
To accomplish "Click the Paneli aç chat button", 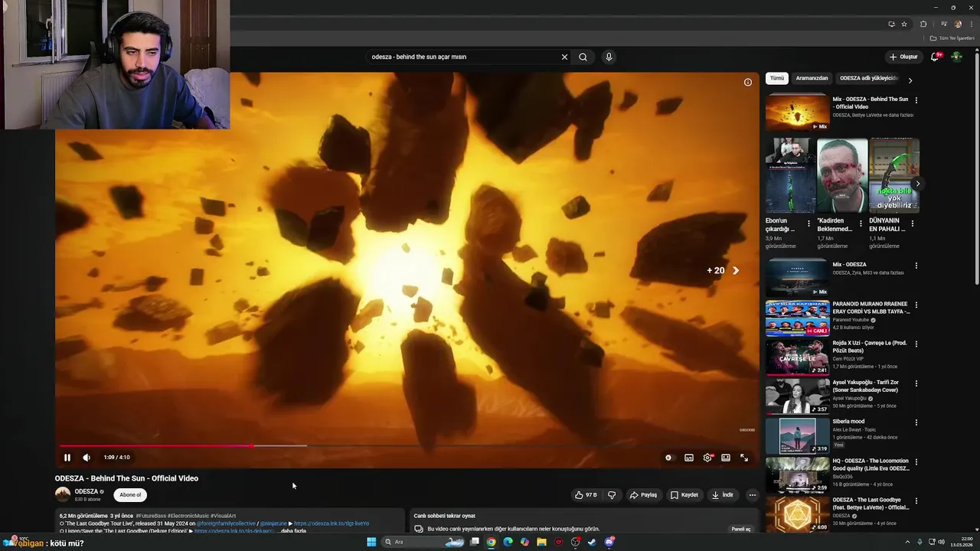I will click(740, 529).
